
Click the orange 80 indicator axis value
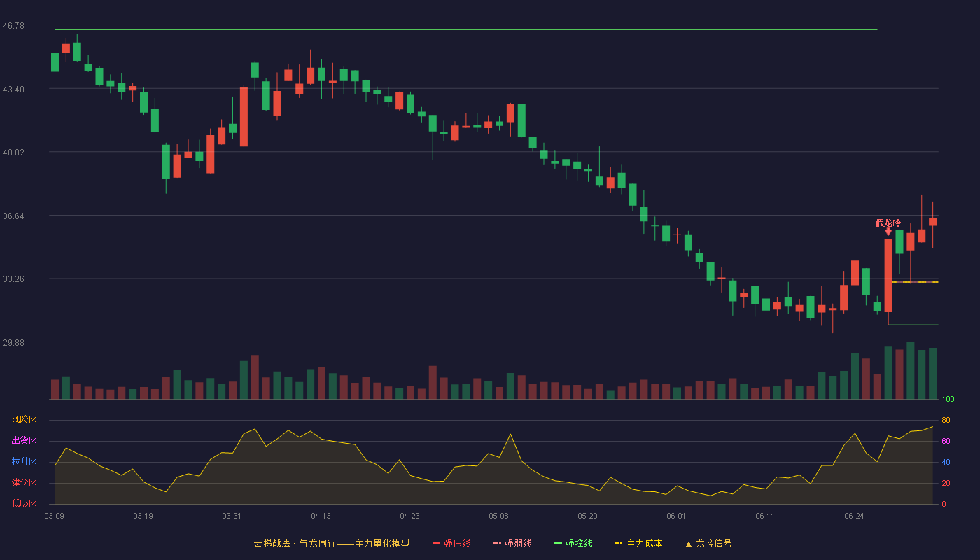point(946,420)
